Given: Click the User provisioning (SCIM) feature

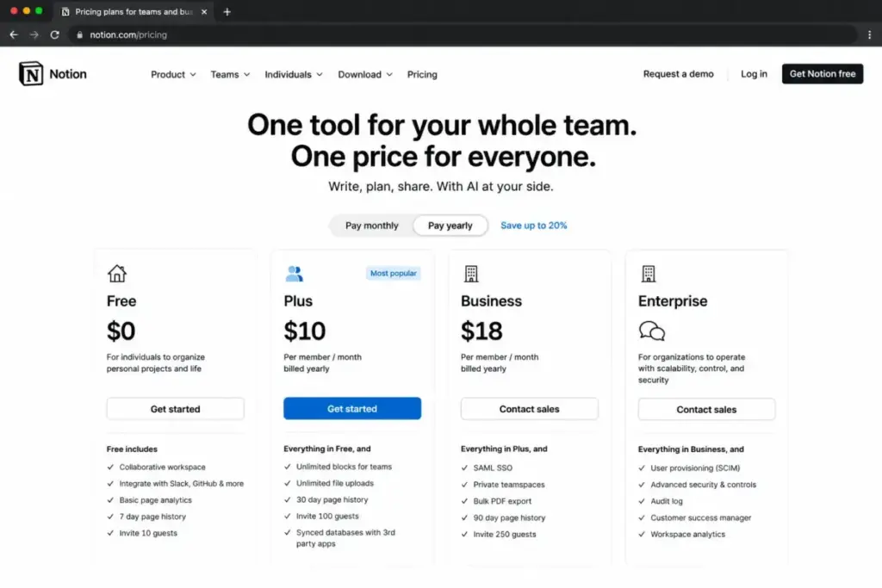Looking at the screenshot, I should pos(695,467).
